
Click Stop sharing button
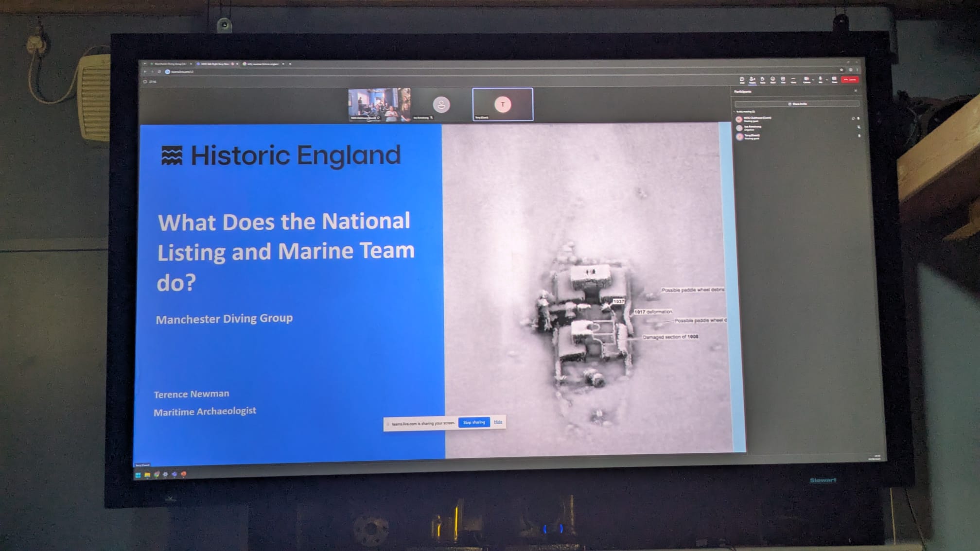pos(474,422)
